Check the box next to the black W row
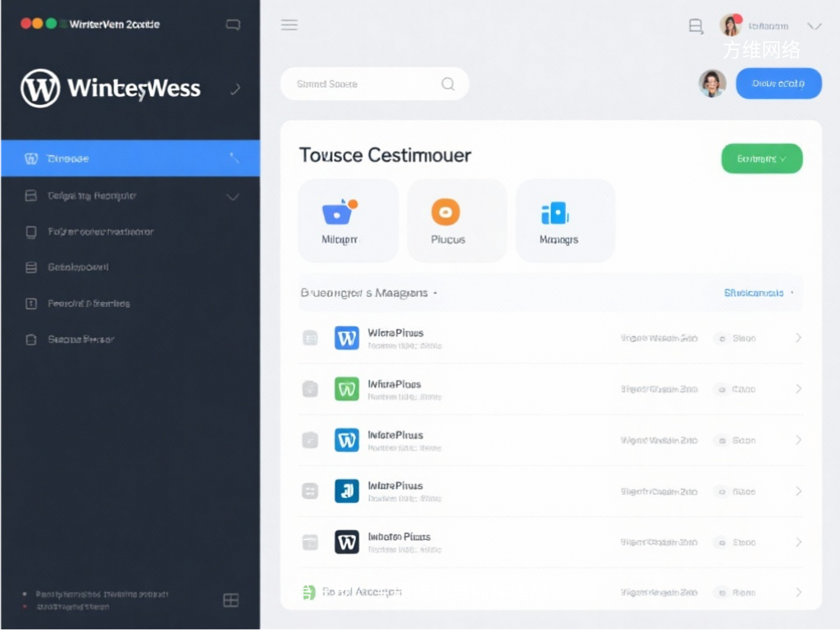The height and width of the screenshot is (630, 840). 310,541
